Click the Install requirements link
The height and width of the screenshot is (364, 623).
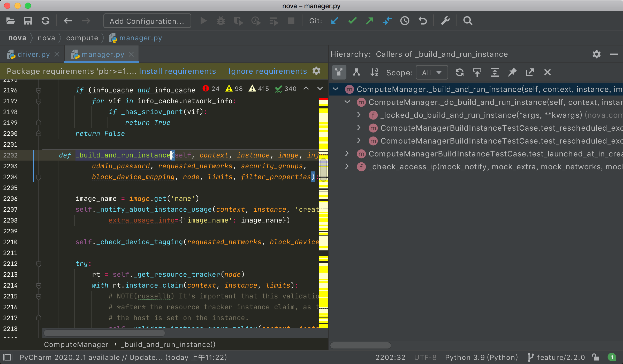coord(177,71)
